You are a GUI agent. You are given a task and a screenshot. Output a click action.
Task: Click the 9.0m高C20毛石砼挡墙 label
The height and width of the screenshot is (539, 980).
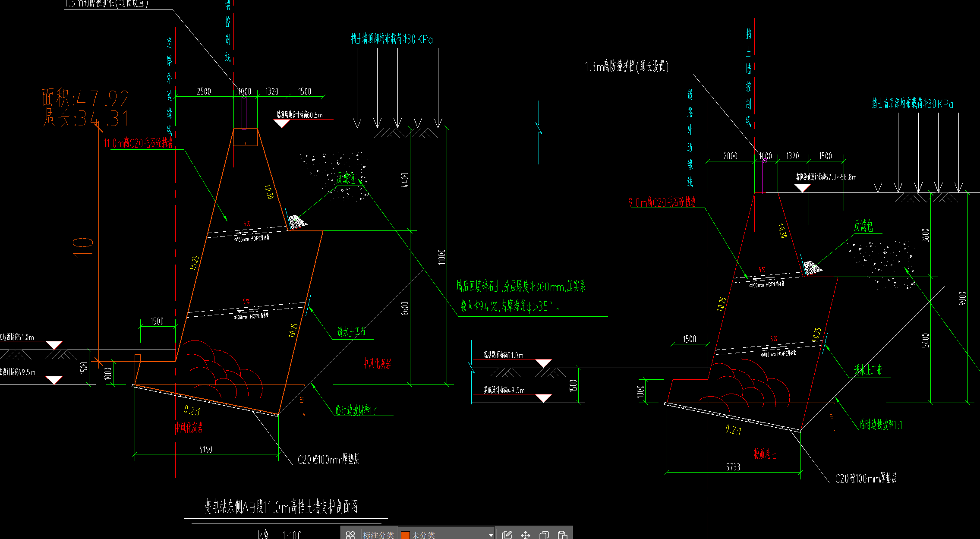point(662,202)
